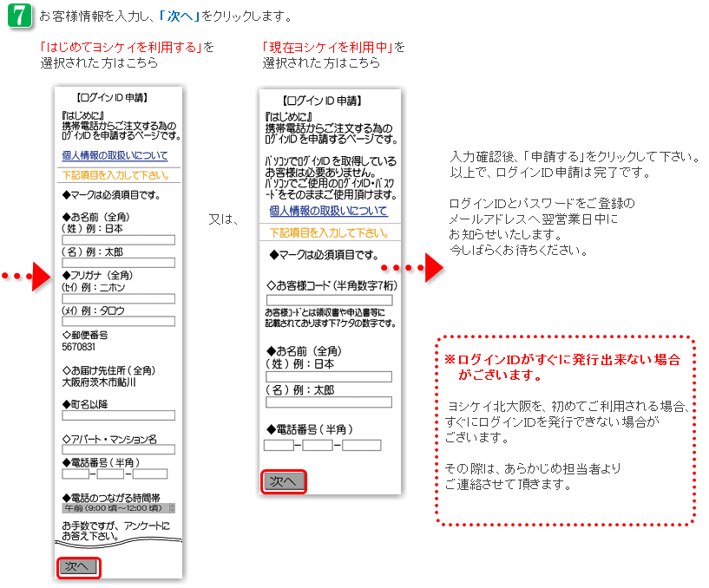Click the text "又は、" between the forms
Screen dimensions: 709x588
point(223,219)
